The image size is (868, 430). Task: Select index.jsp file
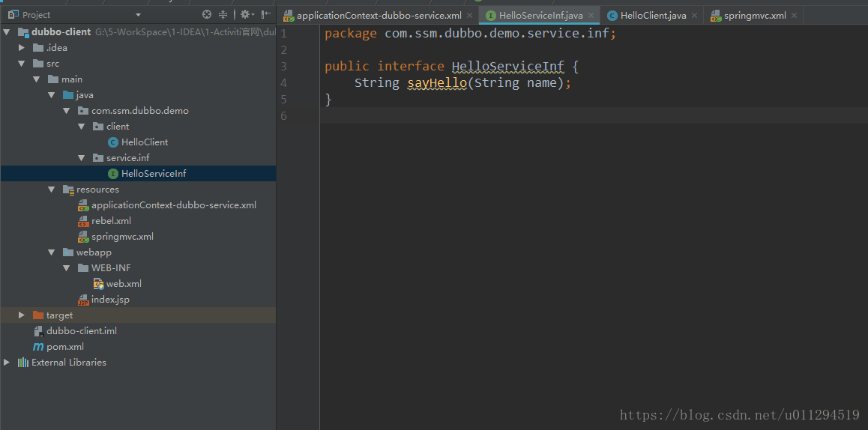(110, 300)
